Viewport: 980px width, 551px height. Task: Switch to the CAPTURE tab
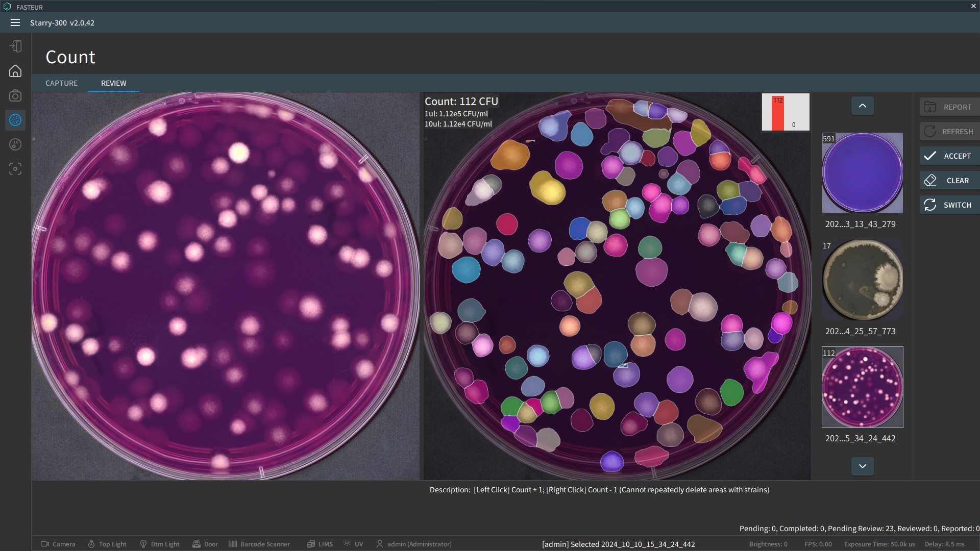tap(61, 83)
